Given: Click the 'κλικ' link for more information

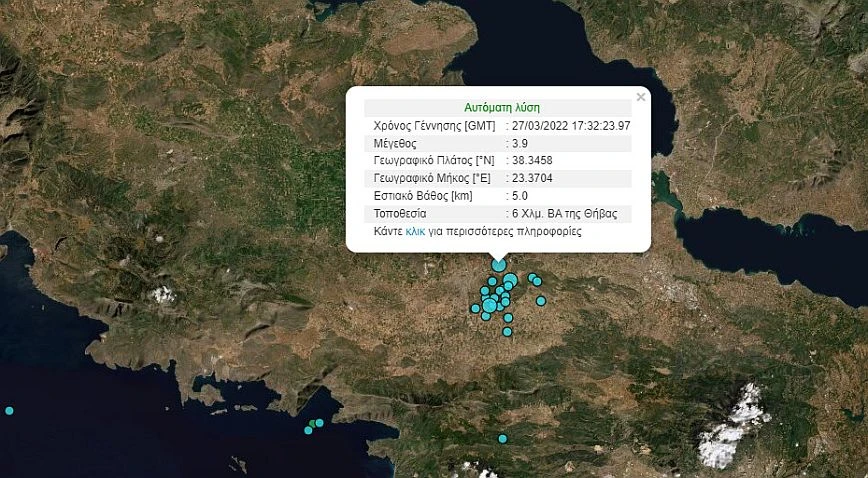Looking at the screenshot, I should point(416,231).
